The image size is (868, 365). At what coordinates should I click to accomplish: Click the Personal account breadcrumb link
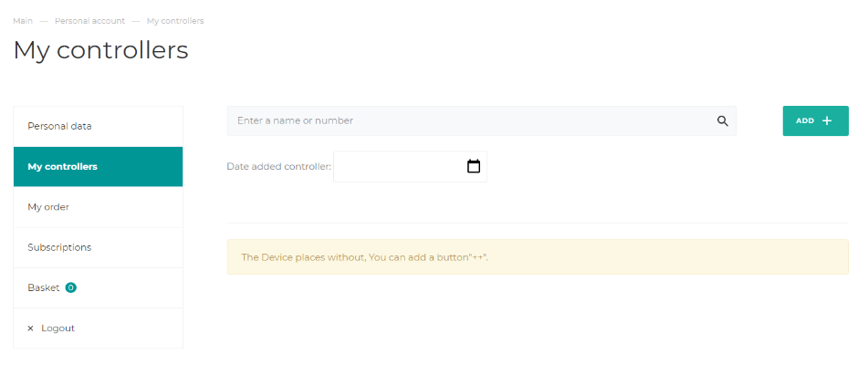click(89, 21)
